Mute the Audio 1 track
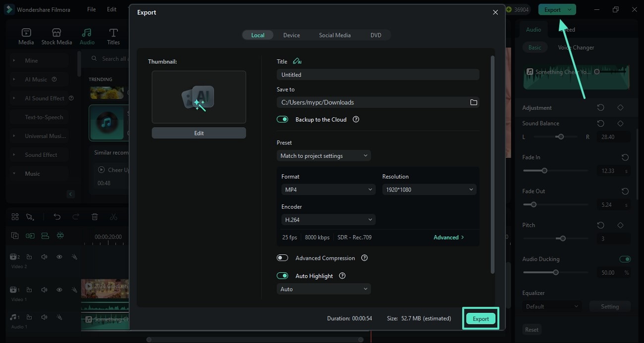 [x=44, y=317]
